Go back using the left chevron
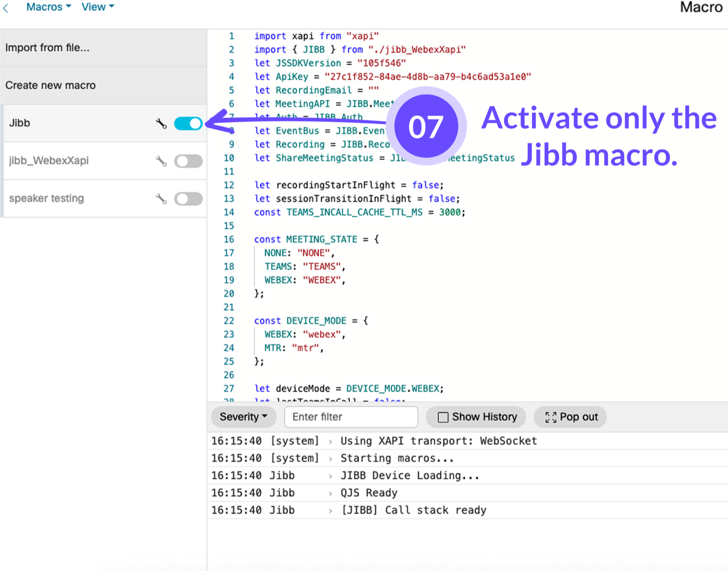The width and height of the screenshot is (728, 571). 5,8
